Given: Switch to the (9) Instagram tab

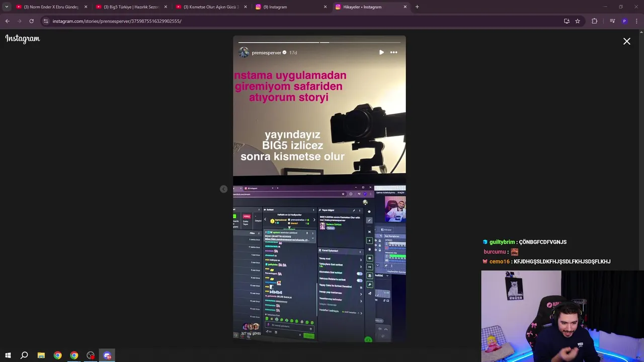Looking at the screenshot, I should point(291,7).
